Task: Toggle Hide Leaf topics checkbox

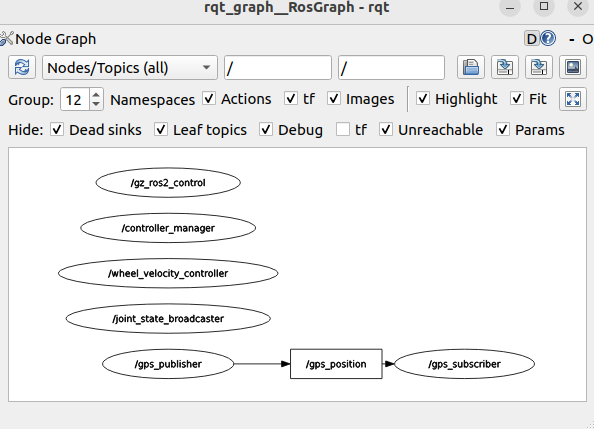Action: (x=161, y=130)
